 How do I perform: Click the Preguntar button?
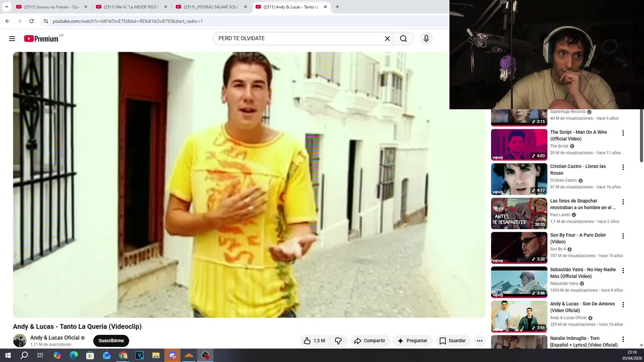click(x=412, y=341)
